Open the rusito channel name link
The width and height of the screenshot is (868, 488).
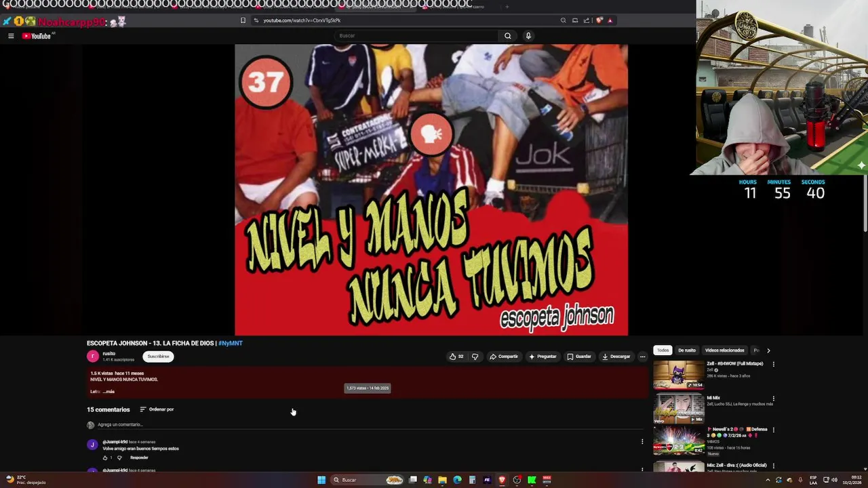click(x=109, y=353)
